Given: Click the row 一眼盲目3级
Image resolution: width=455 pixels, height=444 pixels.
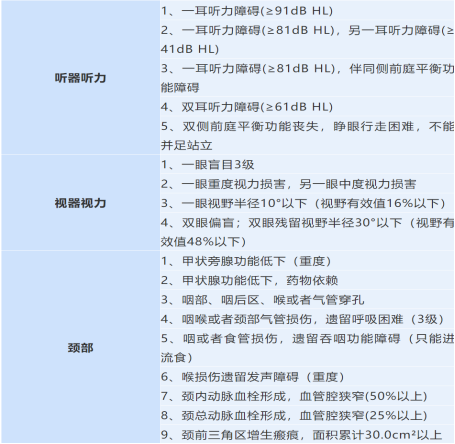Looking at the screenshot, I should (307, 165).
